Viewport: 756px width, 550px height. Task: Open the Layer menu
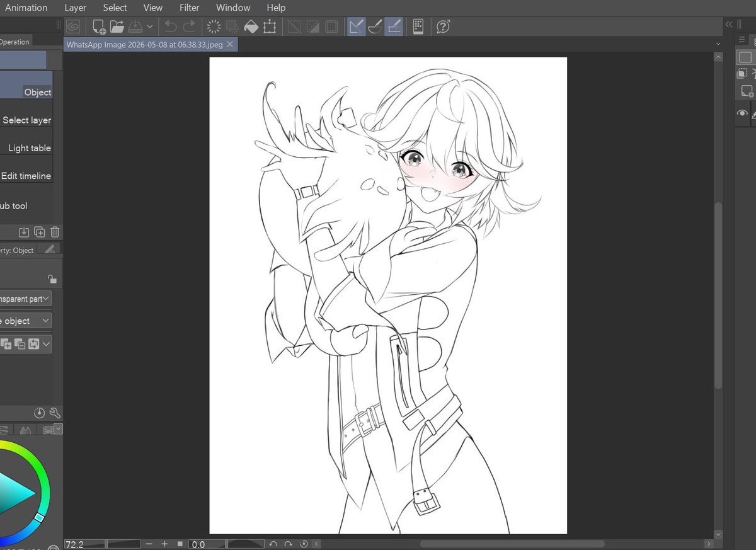[x=75, y=8]
